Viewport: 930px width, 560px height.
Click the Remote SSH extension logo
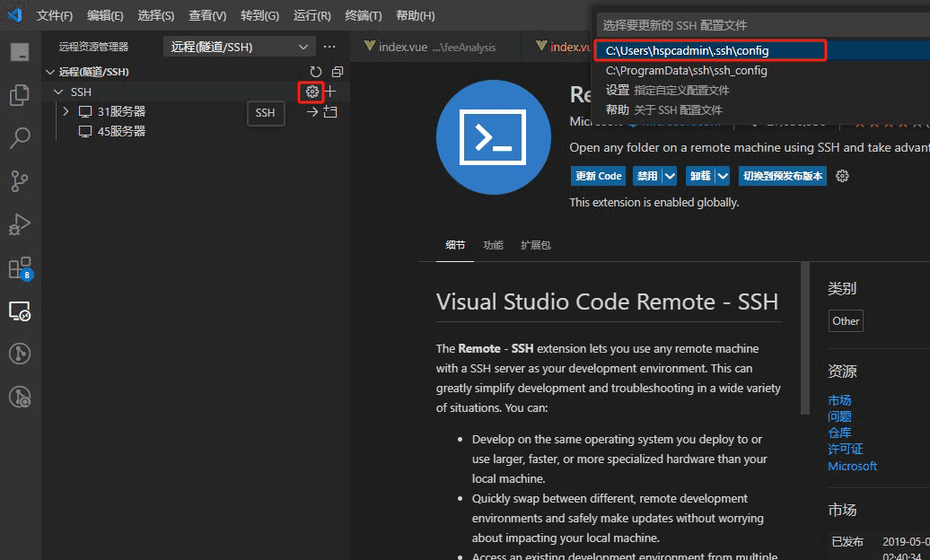(x=494, y=137)
